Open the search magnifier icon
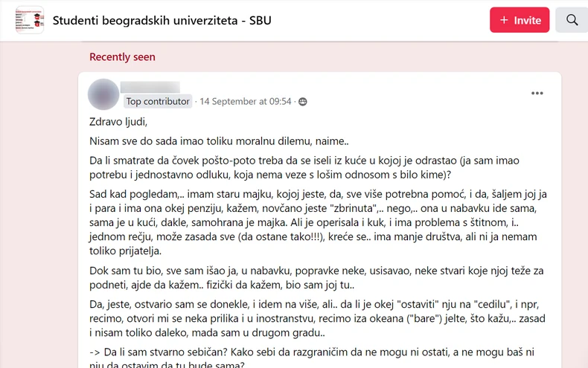The image size is (588, 368). coord(572,20)
